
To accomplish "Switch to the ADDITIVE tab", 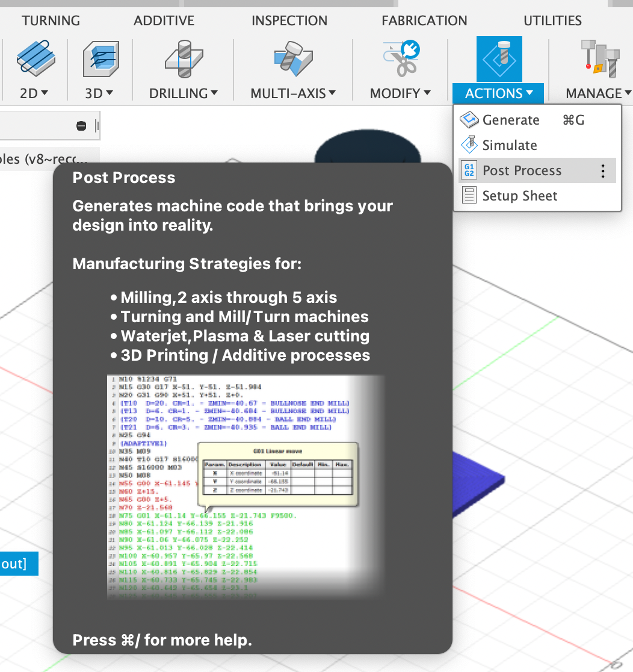I will [x=163, y=20].
